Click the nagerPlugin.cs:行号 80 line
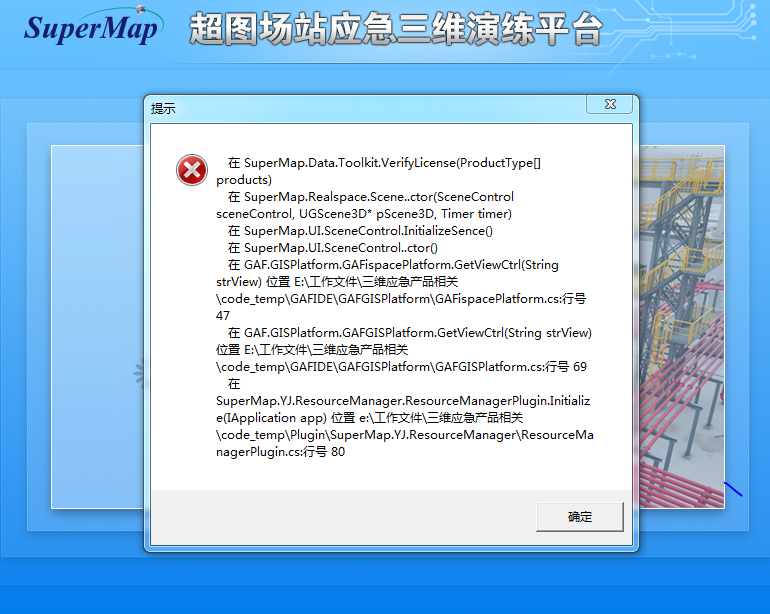Viewport: 770px width, 614px height. [x=280, y=452]
